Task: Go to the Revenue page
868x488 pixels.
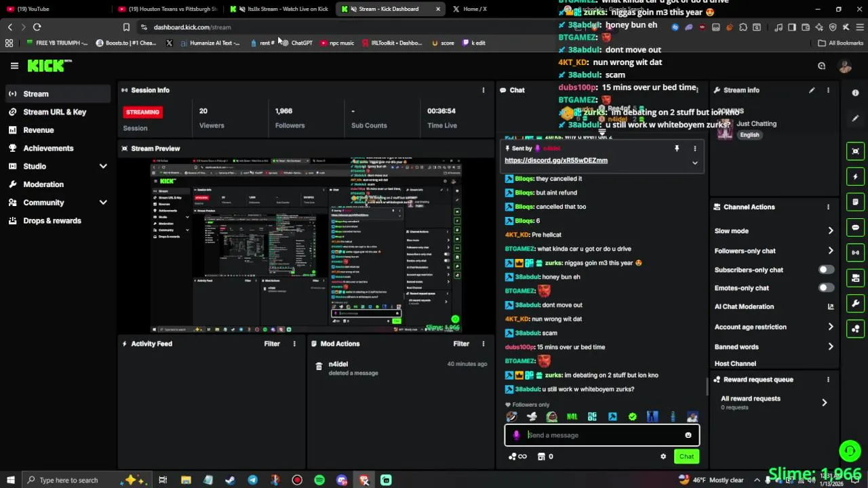Action: pyautogui.click(x=58, y=130)
